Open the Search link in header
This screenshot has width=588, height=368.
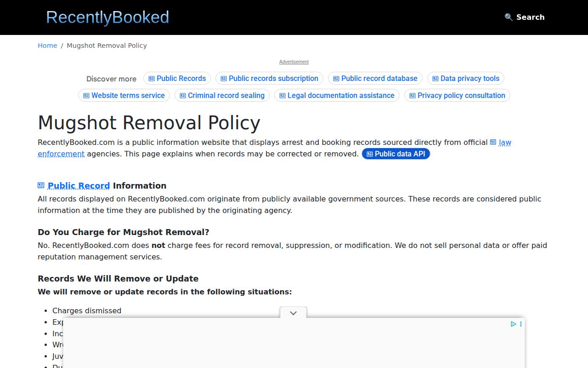(x=525, y=17)
